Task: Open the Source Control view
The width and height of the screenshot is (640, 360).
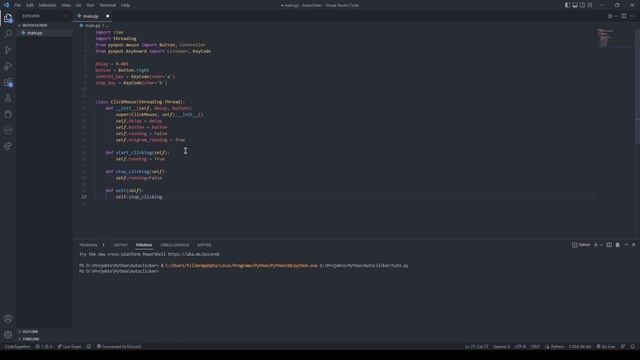Action: tap(8, 50)
